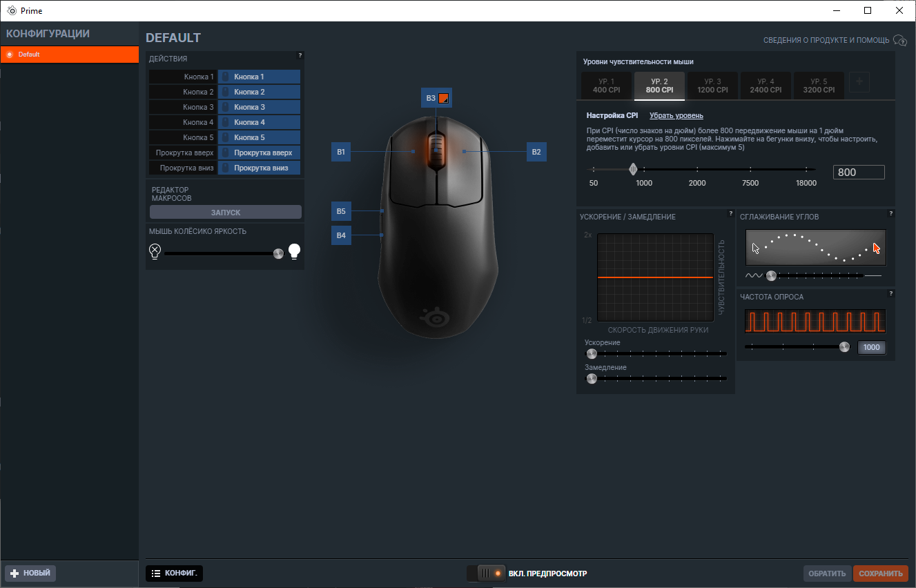Open product info and help chat icon
This screenshot has height=588, width=916.
click(x=900, y=41)
